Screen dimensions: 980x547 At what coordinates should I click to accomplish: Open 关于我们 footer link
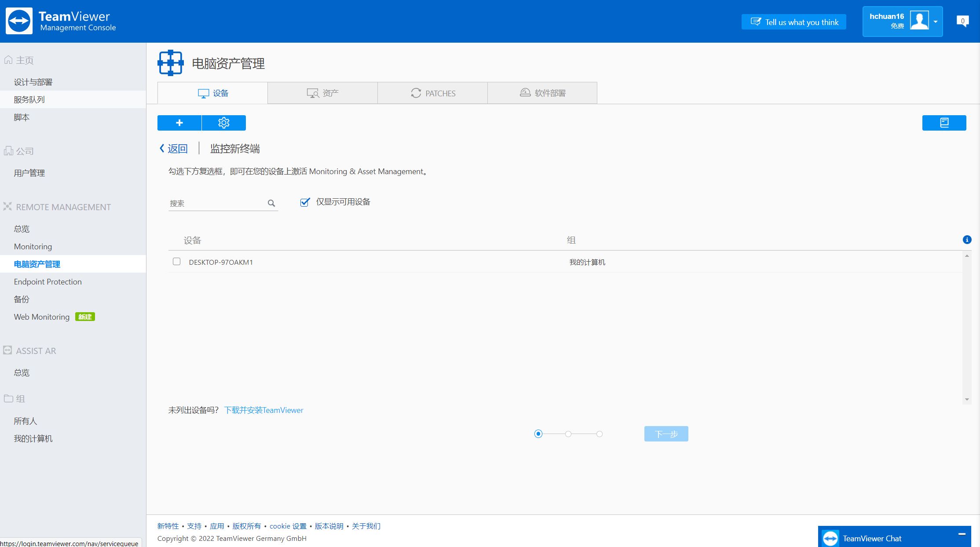[x=366, y=526]
